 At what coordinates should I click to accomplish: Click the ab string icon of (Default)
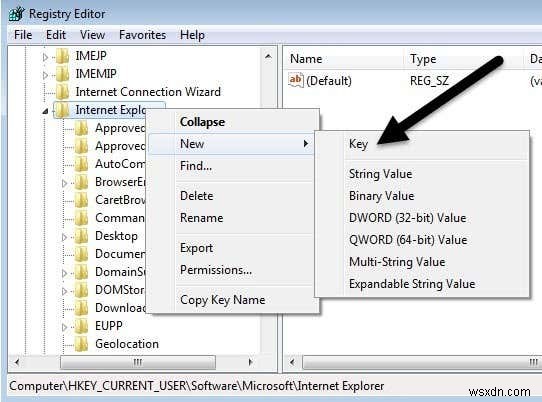coord(296,80)
